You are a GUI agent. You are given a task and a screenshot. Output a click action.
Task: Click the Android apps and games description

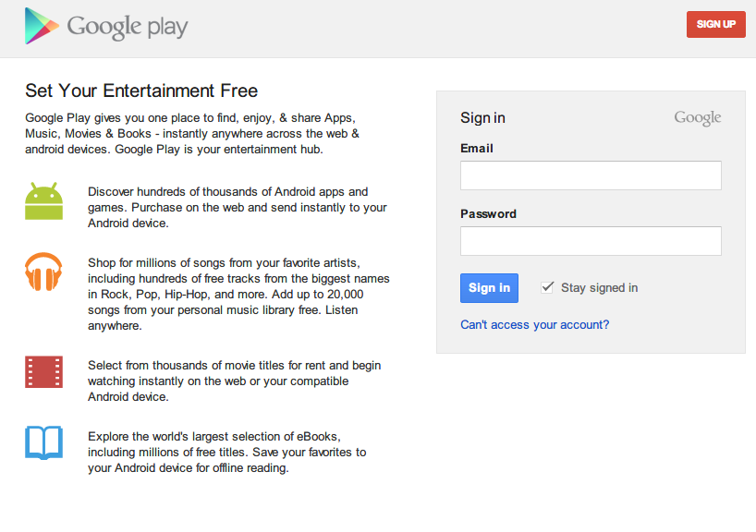pos(237,207)
